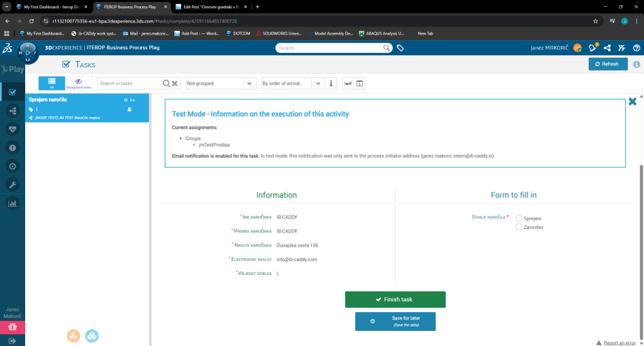Viewport: 644px width, 346px height.
Task: Open the 3DEXPERIENCE compass
Action: point(28,52)
